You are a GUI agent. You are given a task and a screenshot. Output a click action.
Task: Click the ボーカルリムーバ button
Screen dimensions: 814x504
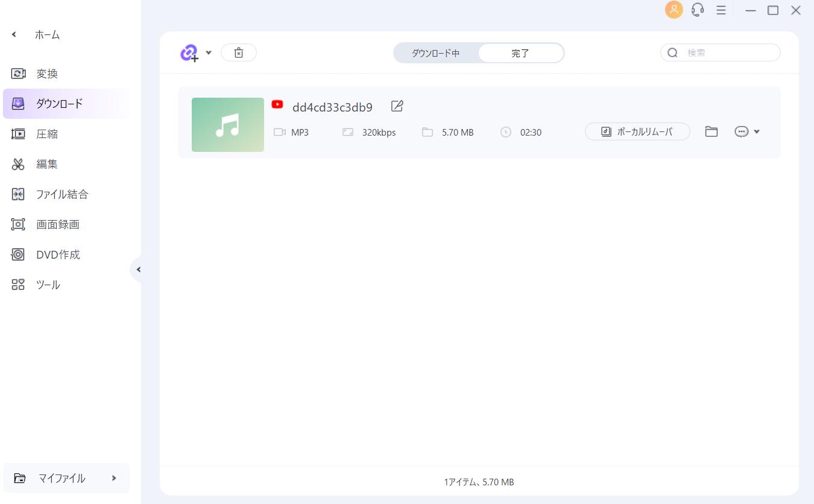click(x=637, y=131)
